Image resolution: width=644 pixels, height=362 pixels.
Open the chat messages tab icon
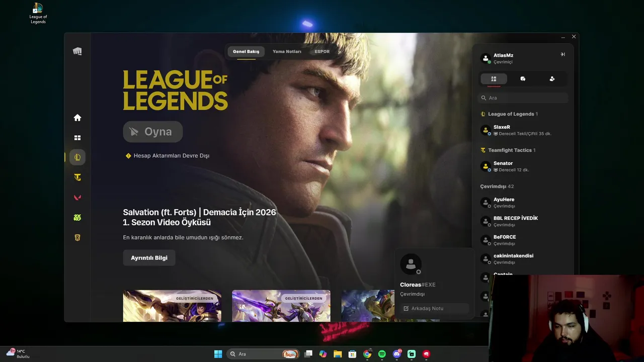(523, 79)
